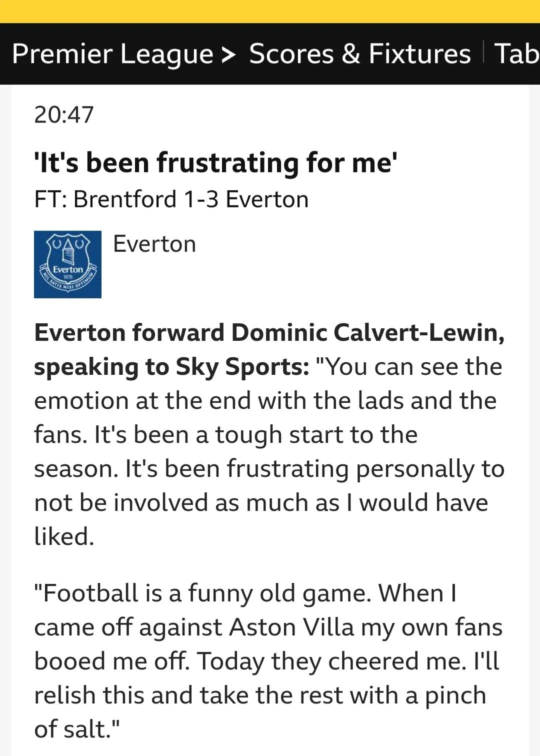
Task: Click the bold 'speaking to Sky Sports:' text
Action: tap(171, 367)
